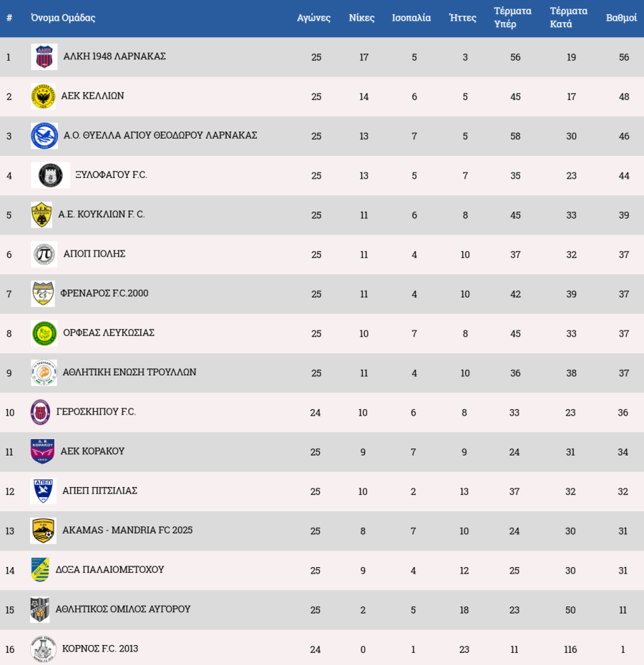This screenshot has width=644, height=665.
Task: Click the Τέρματα Υπέρ column header
Action: point(512,18)
